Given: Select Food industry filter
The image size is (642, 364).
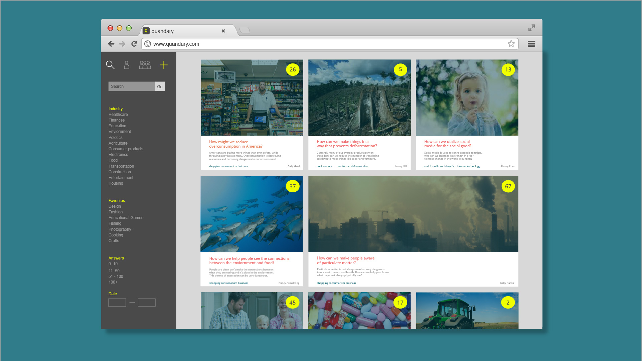Looking at the screenshot, I should coord(113,160).
